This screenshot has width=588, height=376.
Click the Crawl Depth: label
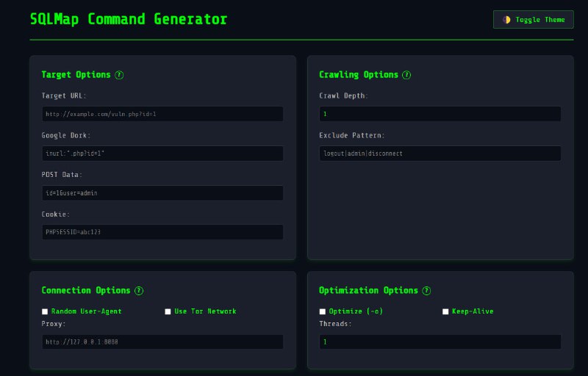point(343,96)
